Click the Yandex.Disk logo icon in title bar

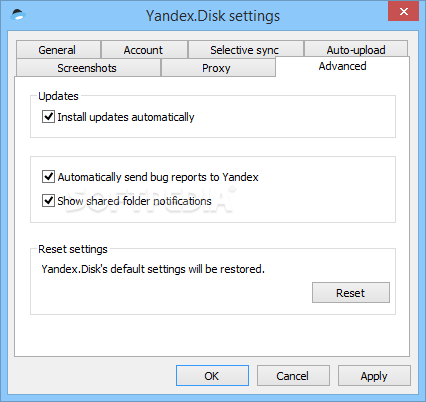tap(18, 15)
